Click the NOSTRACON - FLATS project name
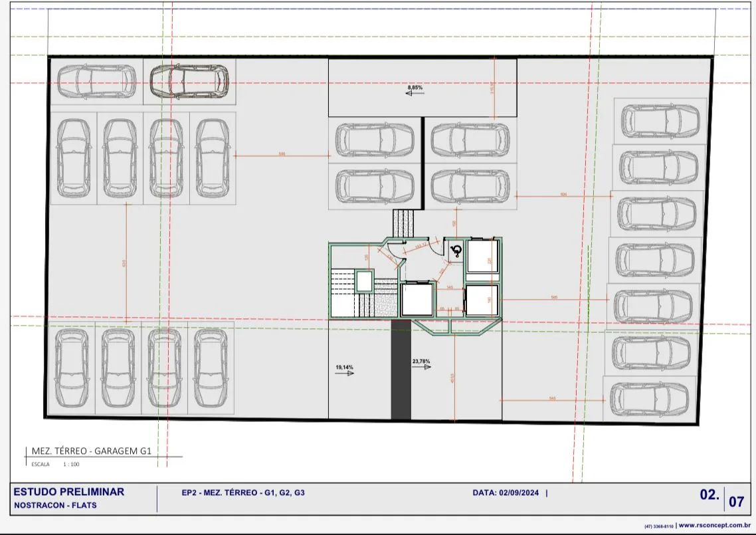This screenshot has height=535, width=756. coord(55,506)
